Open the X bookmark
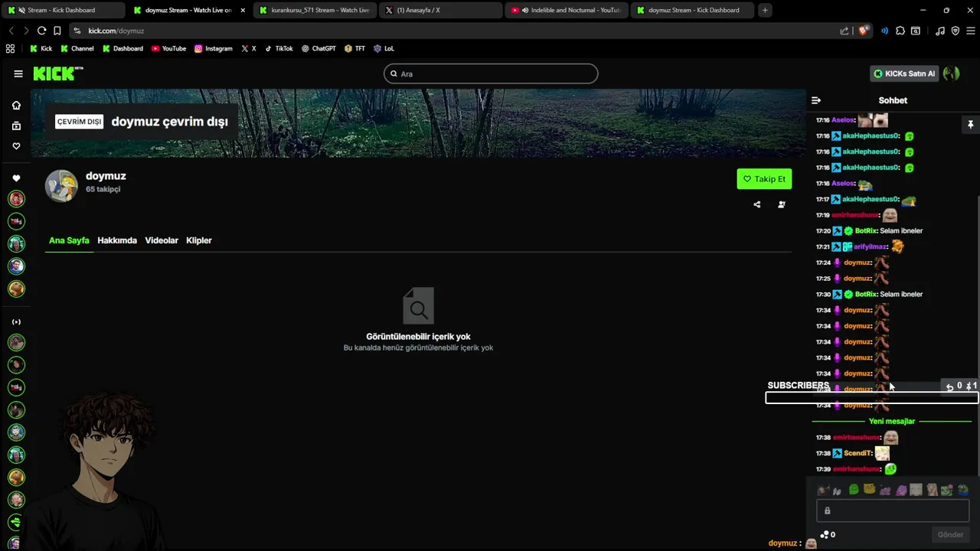Viewport: 980px width, 551px height. (x=248, y=48)
